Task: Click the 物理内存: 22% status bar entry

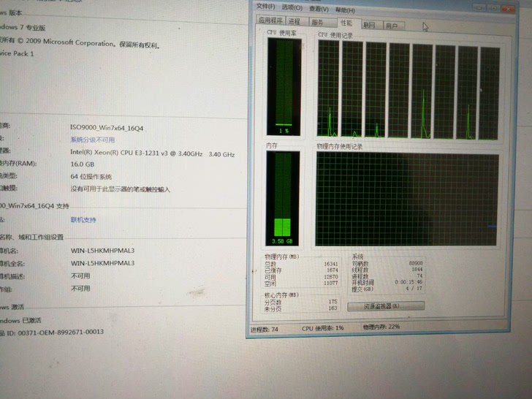Action: pyautogui.click(x=381, y=327)
